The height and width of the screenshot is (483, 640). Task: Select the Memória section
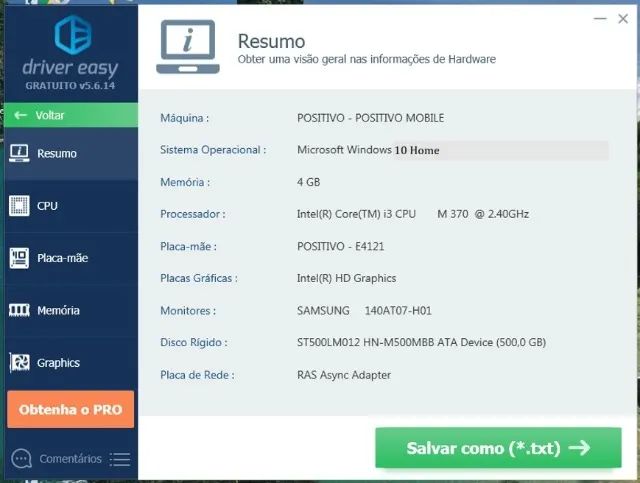pos(71,310)
